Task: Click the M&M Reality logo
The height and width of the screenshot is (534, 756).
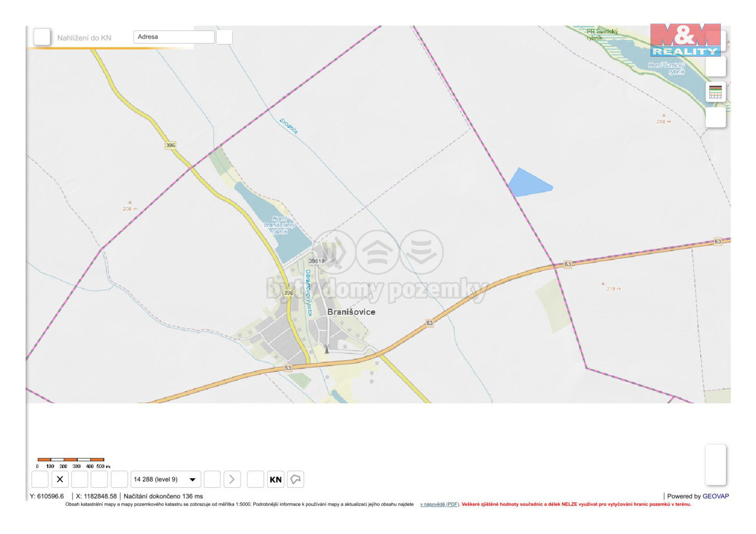Action: click(x=685, y=40)
